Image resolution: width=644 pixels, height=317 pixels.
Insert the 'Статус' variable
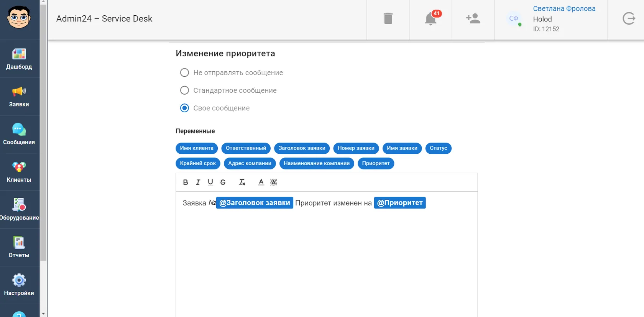pos(439,148)
